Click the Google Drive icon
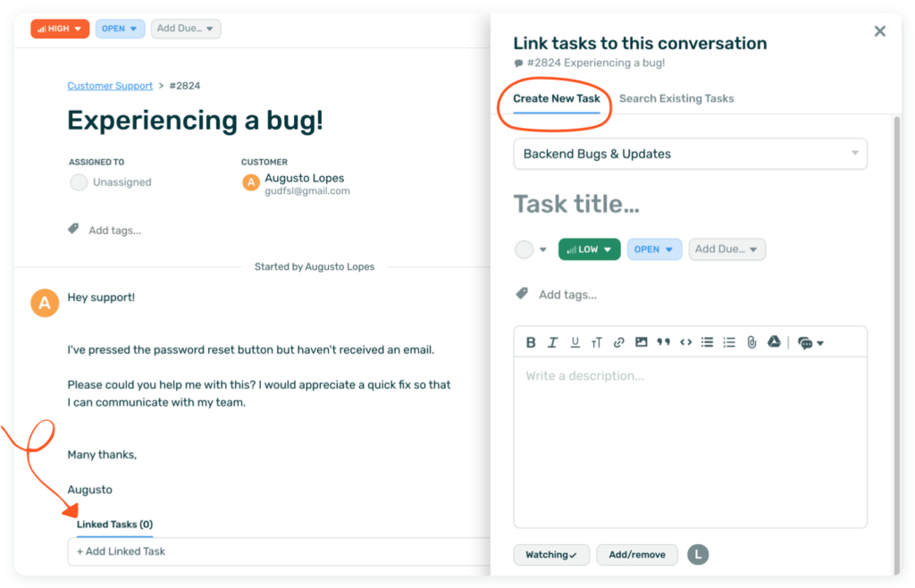Viewport: 915px width, 588px height. tap(774, 342)
